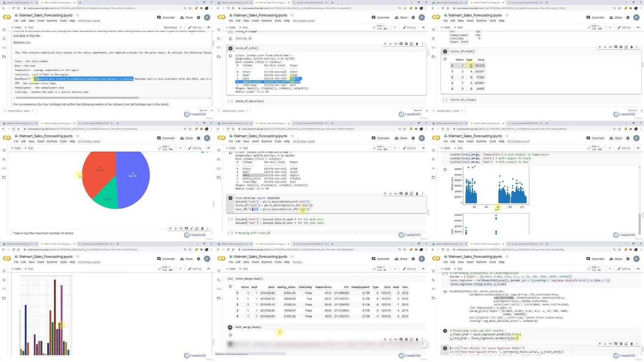Click the stores_df.columns cell
Image resolution: width=644 pixels, height=362 pixels.
pos(541,100)
